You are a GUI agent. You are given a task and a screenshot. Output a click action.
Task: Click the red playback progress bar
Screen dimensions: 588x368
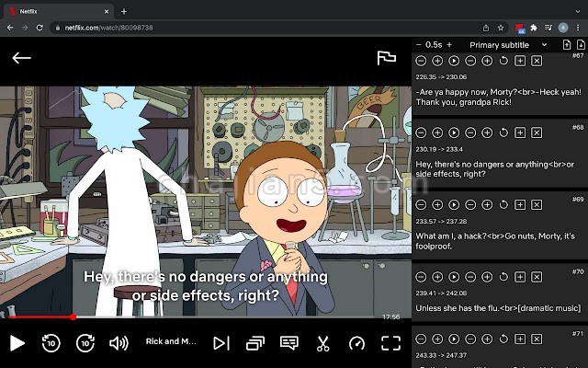40,317
